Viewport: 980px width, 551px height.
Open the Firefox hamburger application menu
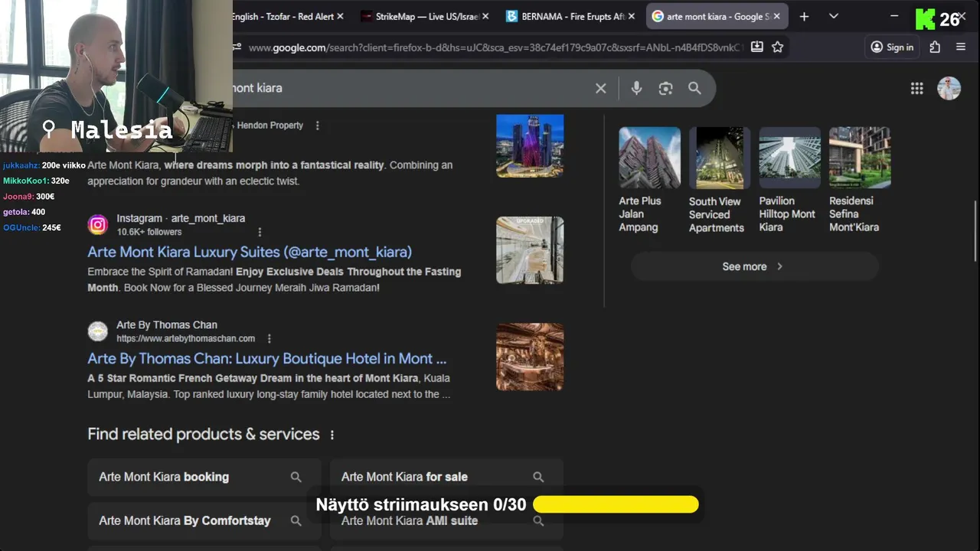click(961, 47)
